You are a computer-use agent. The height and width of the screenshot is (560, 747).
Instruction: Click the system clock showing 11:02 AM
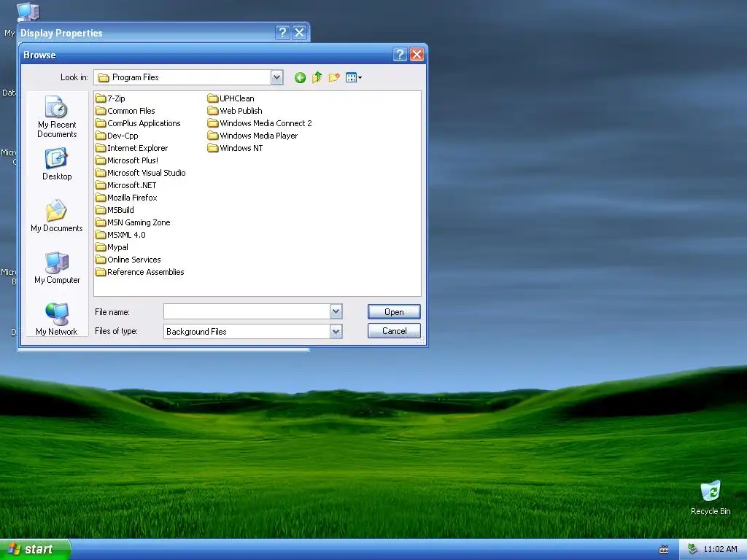click(720, 550)
